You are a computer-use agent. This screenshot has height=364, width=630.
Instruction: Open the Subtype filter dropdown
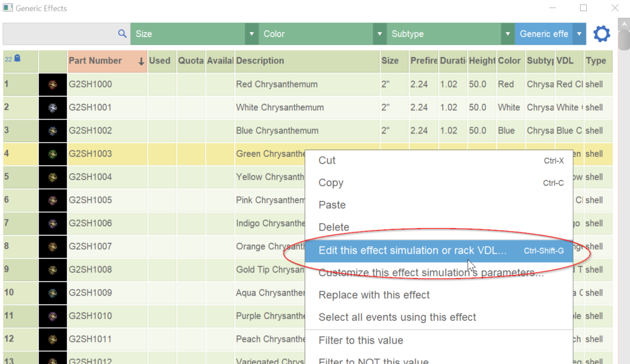pos(508,34)
